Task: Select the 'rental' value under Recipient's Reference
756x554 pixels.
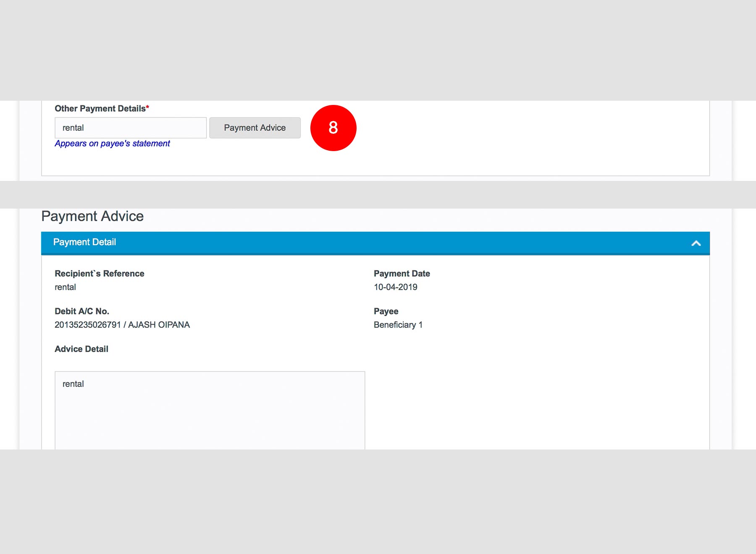Action: pyautogui.click(x=65, y=287)
